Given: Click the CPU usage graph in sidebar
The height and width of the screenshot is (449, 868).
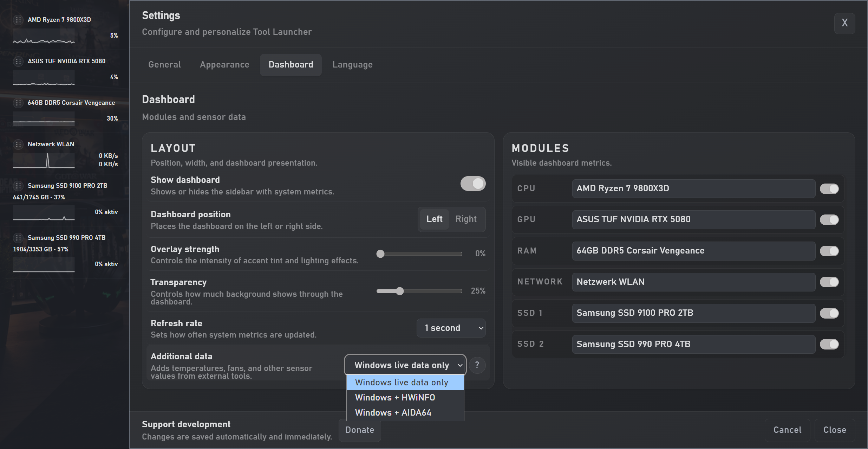Looking at the screenshot, I should 44,36.
